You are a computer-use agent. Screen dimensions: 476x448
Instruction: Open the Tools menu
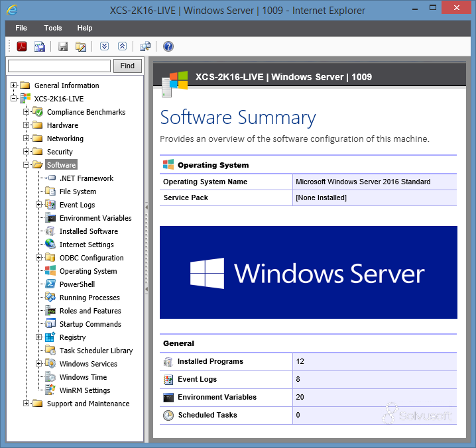point(53,28)
